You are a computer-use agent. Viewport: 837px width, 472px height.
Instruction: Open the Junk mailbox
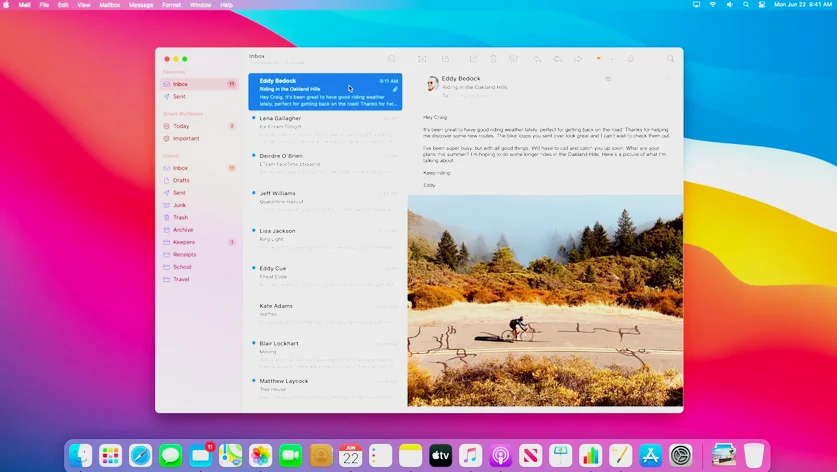(x=199, y=205)
